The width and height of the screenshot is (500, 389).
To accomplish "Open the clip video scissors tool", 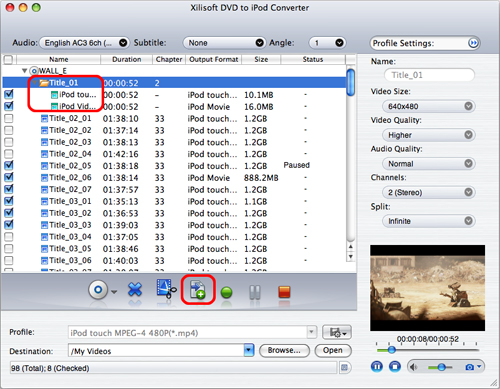I will (x=166, y=288).
